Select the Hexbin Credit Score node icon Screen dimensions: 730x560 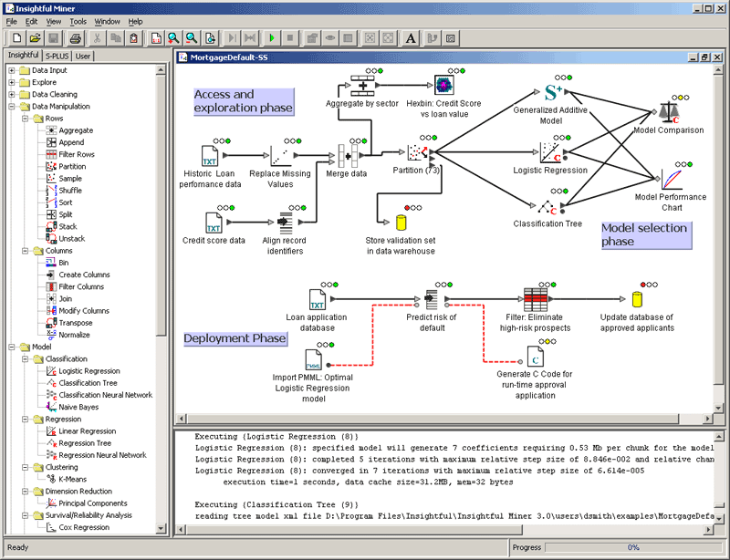tap(444, 85)
